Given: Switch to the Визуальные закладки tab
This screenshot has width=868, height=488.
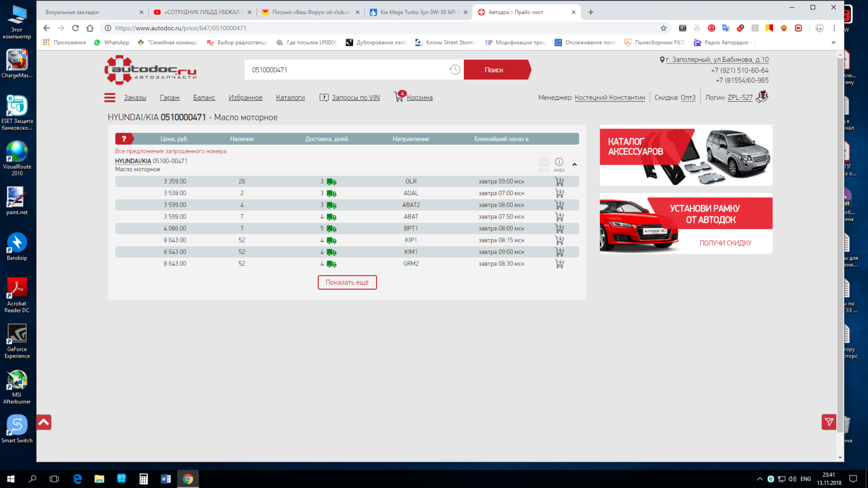Looking at the screenshot, I should [93, 12].
